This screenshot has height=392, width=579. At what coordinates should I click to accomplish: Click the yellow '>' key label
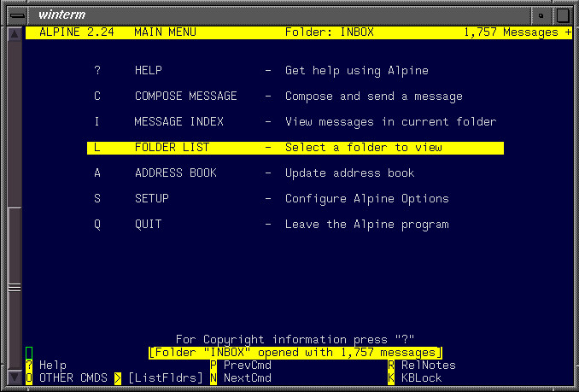118,378
